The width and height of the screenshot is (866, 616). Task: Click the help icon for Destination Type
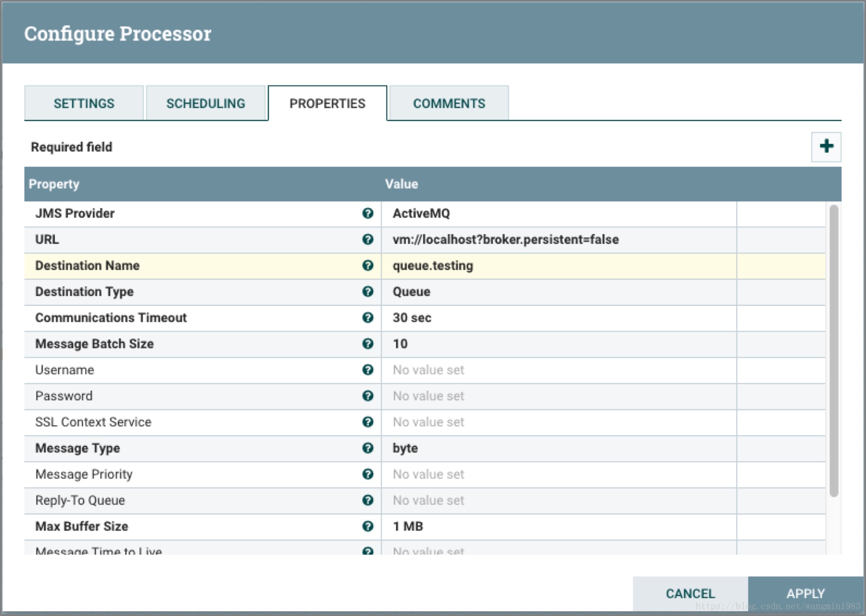pyautogui.click(x=368, y=292)
